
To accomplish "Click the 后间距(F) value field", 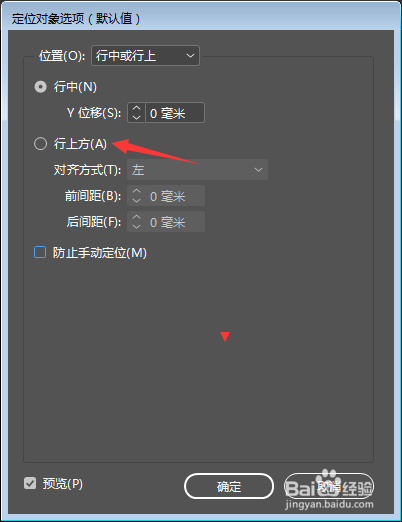I will (x=175, y=222).
